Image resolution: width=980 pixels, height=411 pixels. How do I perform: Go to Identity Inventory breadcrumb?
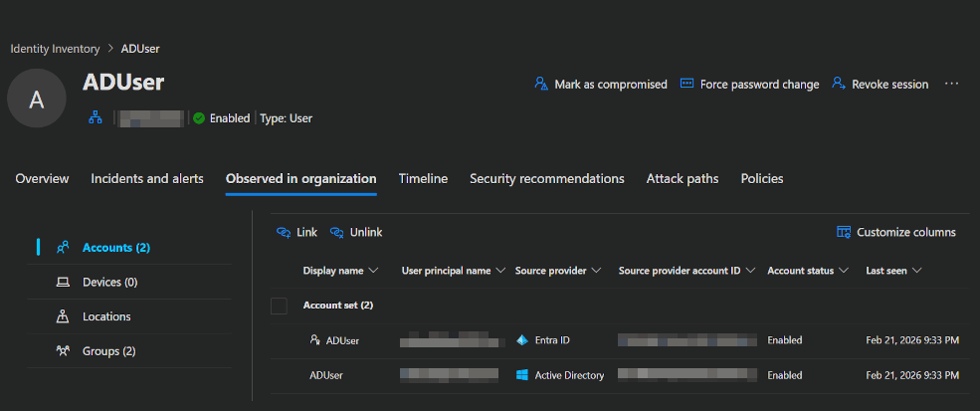click(x=55, y=48)
